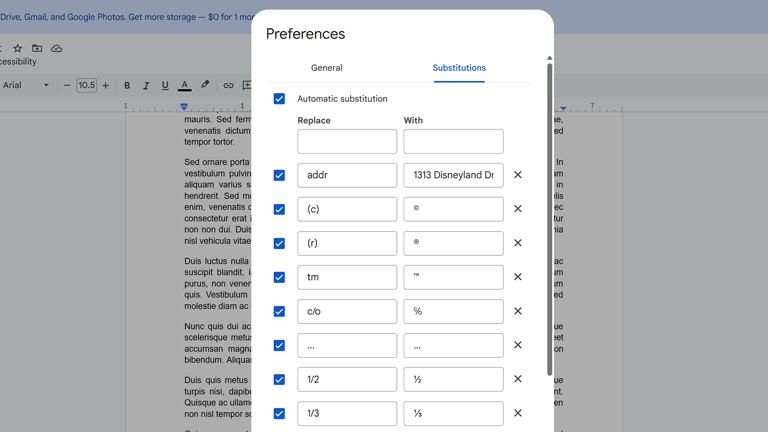This screenshot has height=432, width=768.
Task: Remove the ellipsis substitution row
Action: click(x=518, y=345)
